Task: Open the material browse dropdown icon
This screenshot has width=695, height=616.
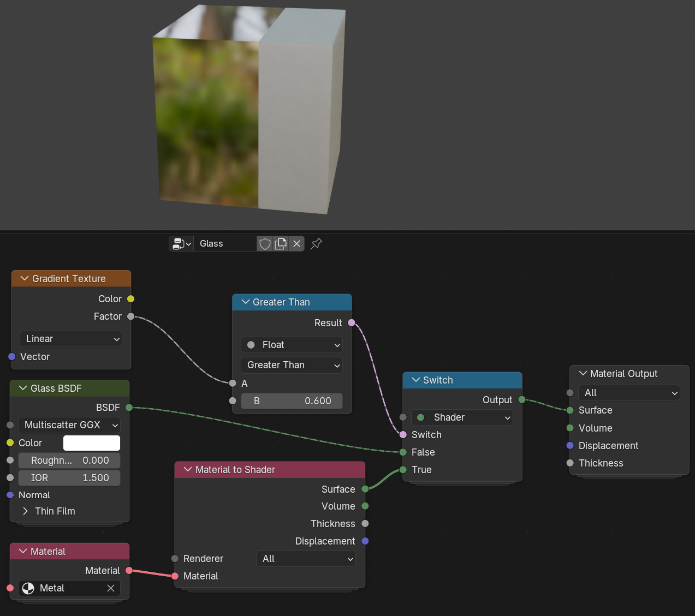Action: (181, 243)
